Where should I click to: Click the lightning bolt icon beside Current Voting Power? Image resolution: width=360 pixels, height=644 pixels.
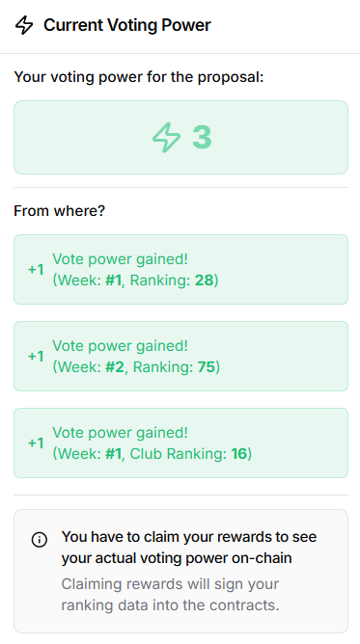[x=24, y=25]
